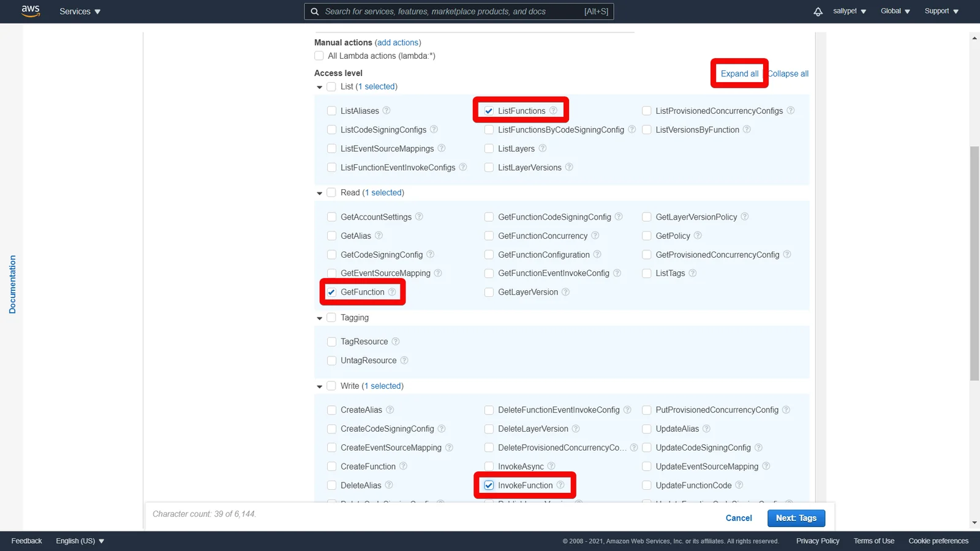Screen dimensions: 980x551
Task: Show help info for ListLayerVersions
Action: click(x=569, y=167)
